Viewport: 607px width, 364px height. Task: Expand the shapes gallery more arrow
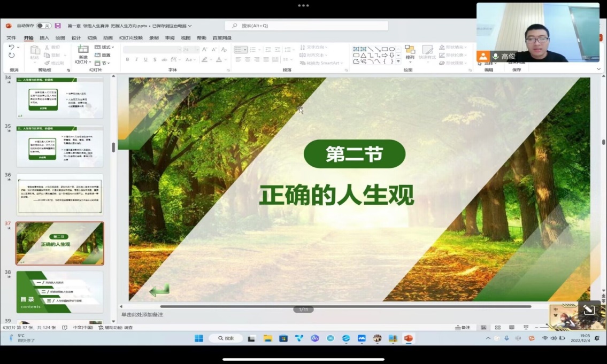point(398,61)
